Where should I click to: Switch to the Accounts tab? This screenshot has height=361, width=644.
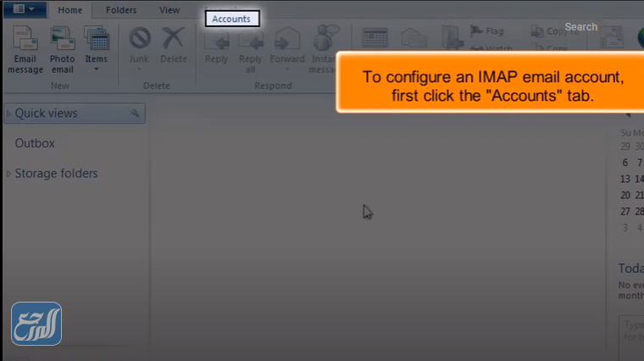point(231,19)
